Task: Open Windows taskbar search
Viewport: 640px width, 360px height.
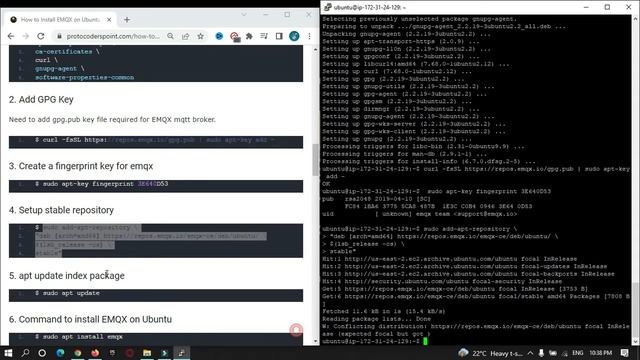Action: [25, 353]
